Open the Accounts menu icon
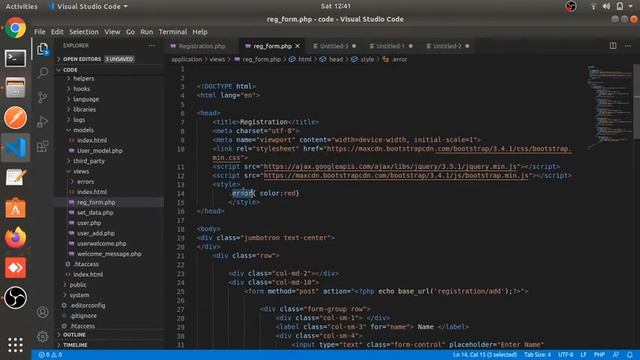Screen dimensions: 640x360 (x=43, y=312)
